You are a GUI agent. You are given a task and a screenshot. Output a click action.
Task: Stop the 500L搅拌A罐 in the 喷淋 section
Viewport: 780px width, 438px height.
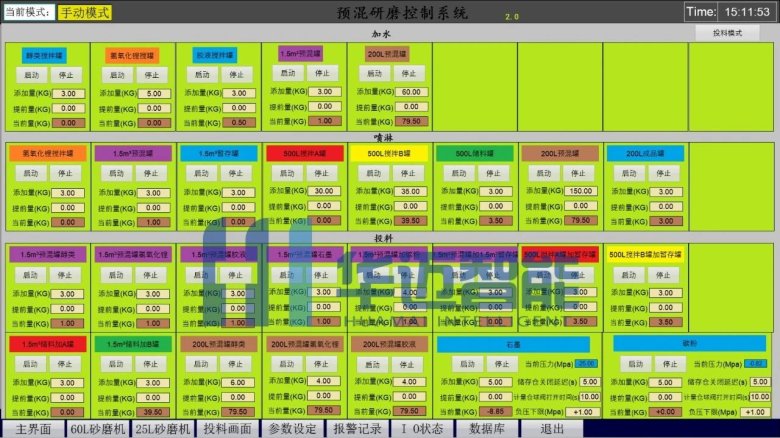pos(322,173)
